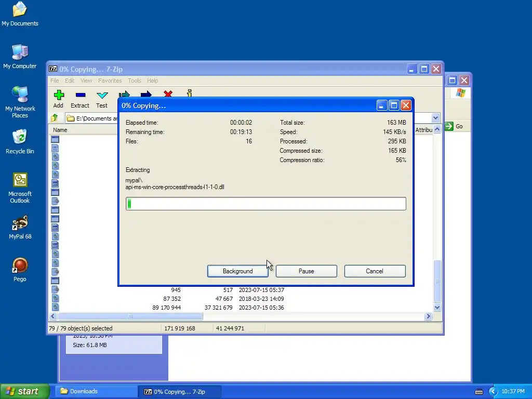Click the yellow Info toolbar icon

[x=189, y=93]
